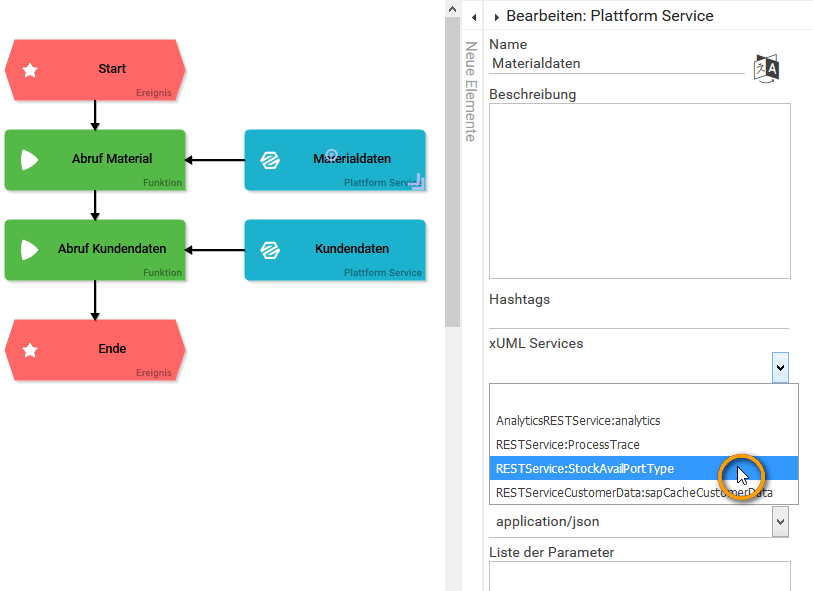Open the xUML Services dropdown
This screenshot has height=591, width=813.
[780, 367]
